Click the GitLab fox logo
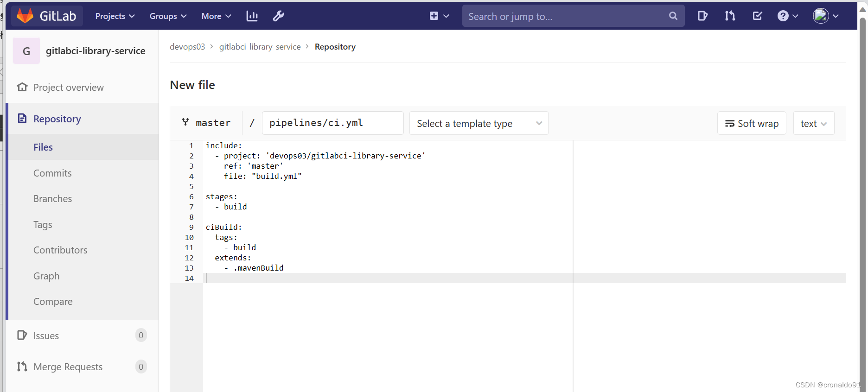 point(25,16)
